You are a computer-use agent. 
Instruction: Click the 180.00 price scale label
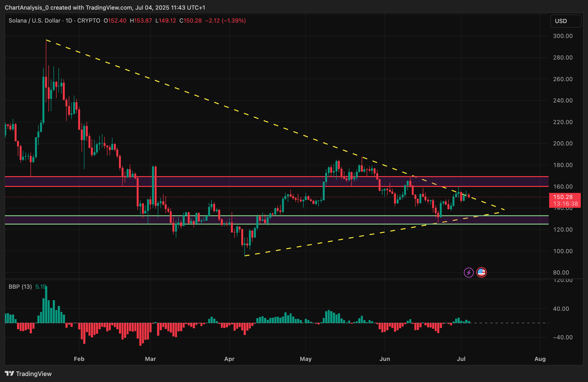563,165
